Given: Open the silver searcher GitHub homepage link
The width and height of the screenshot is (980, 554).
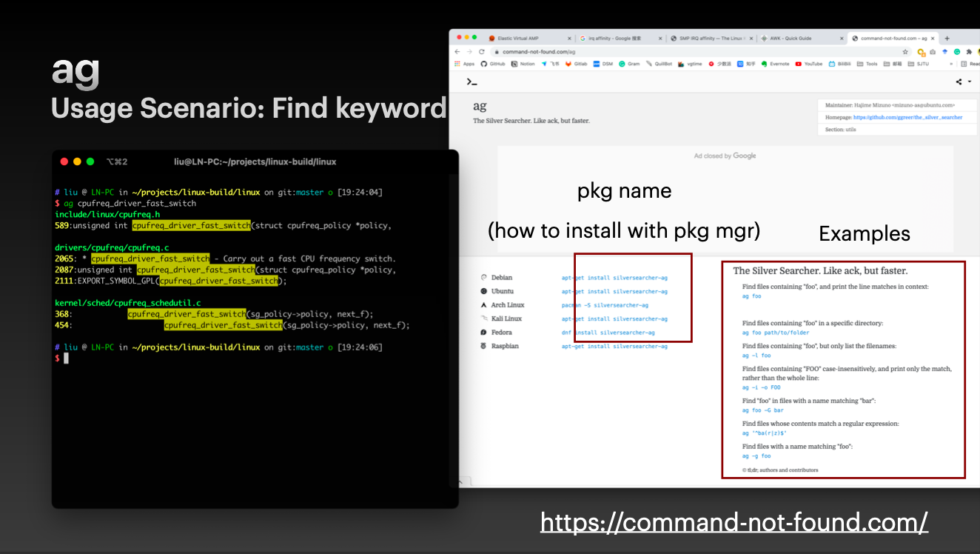Looking at the screenshot, I should point(908,117).
